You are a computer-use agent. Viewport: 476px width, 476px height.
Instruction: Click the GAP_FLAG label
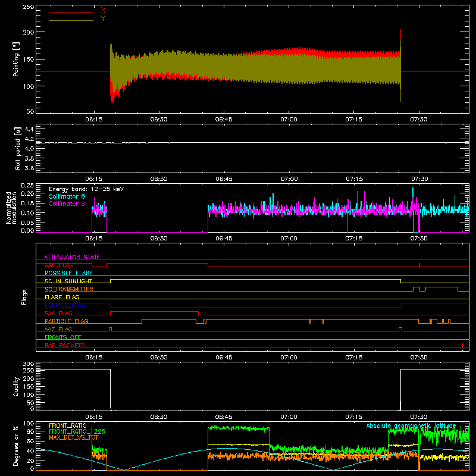58,265
